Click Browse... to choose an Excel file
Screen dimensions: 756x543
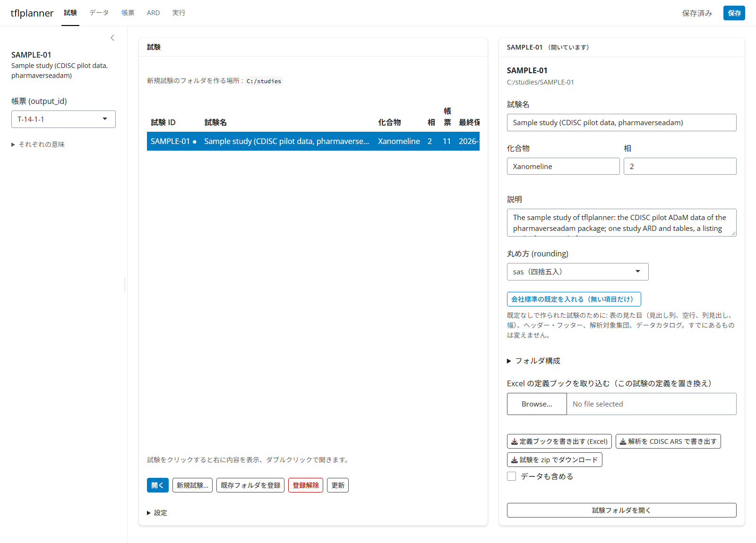[537, 404]
